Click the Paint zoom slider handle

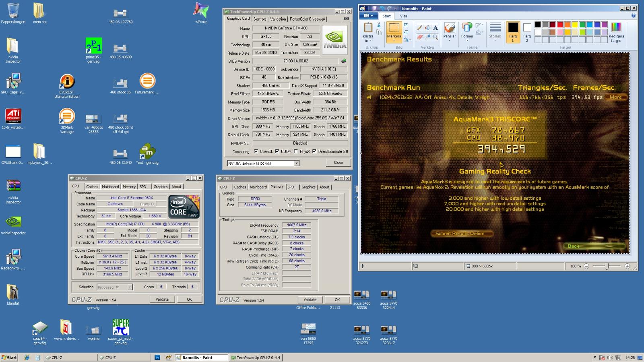[x=607, y=266]
